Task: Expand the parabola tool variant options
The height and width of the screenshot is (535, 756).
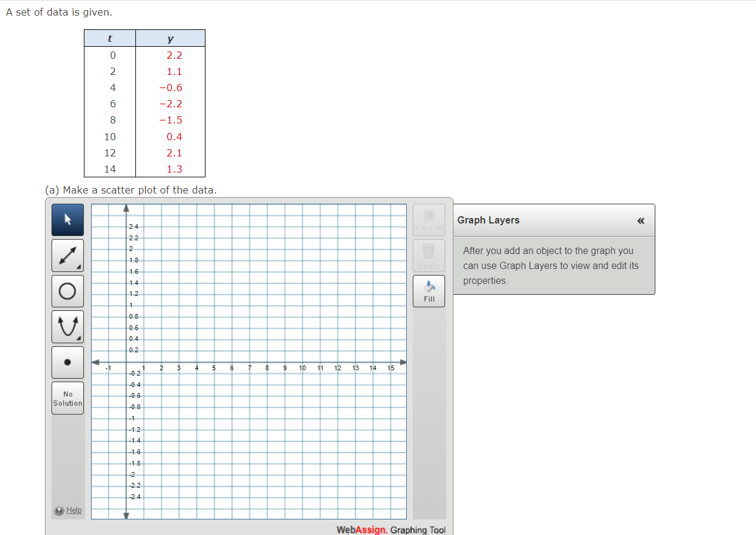Action: tap(79, 338)
